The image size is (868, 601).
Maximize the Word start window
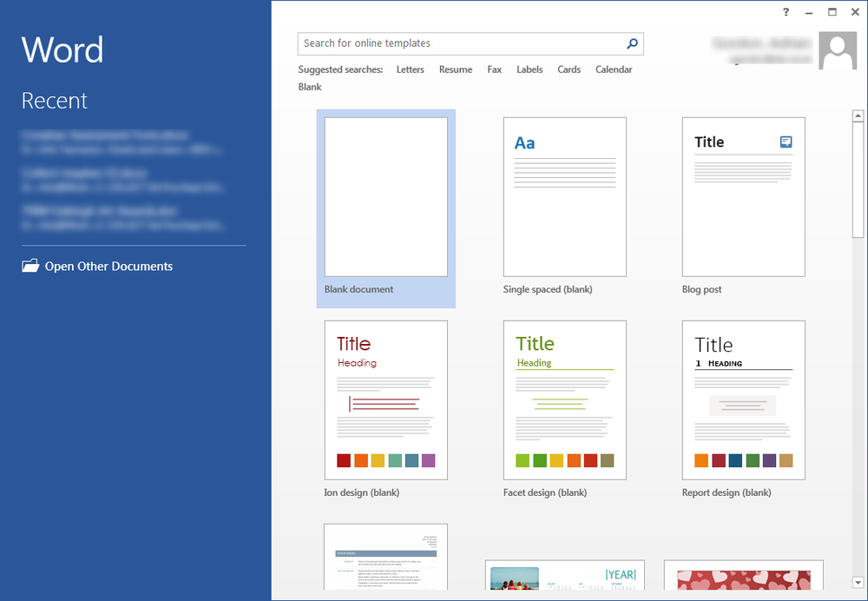(832, 12)
